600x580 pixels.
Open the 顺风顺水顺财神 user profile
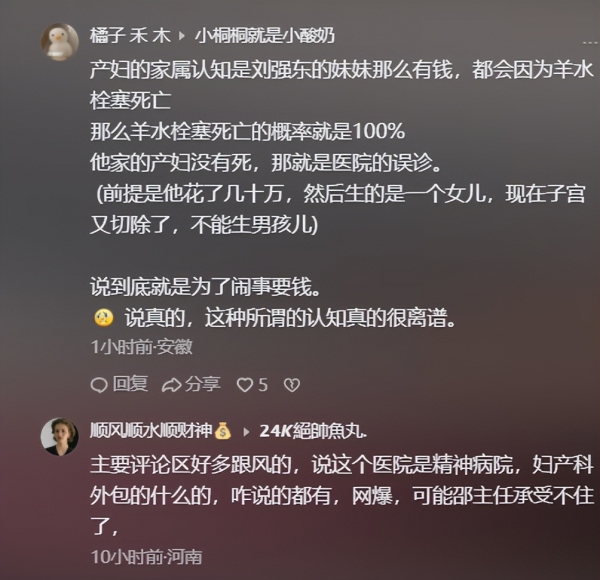tap(151, 431)
